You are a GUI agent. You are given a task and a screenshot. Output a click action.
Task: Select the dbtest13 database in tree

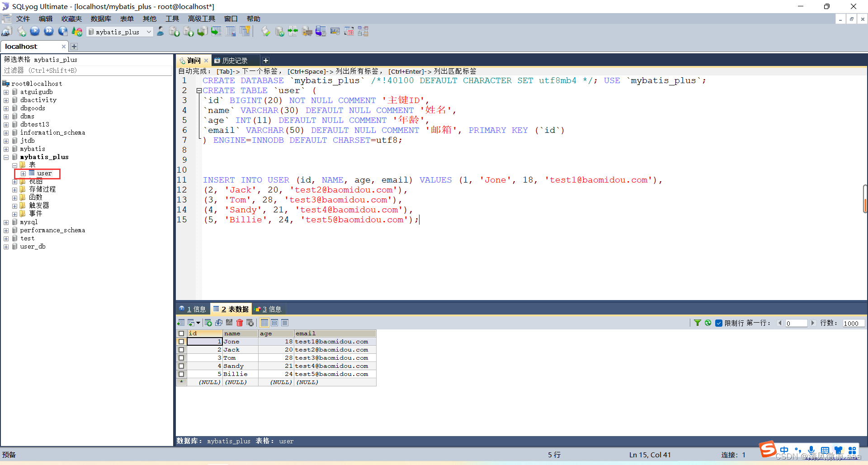pos(35,125)
